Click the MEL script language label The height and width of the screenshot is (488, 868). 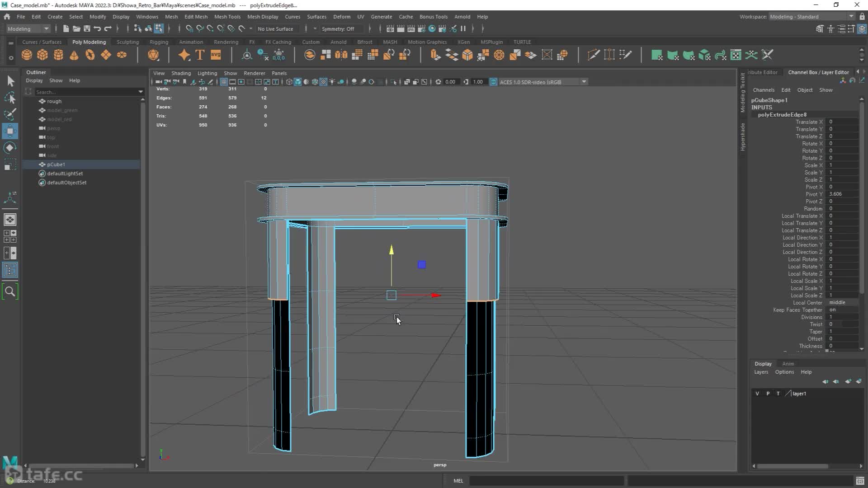click(458, 481)
